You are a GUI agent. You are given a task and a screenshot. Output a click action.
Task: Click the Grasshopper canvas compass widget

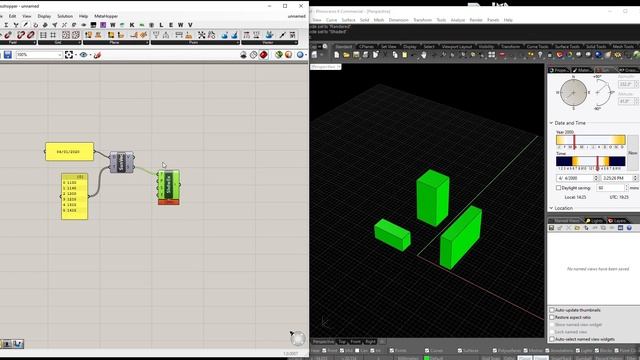click(x=298, y=338)
